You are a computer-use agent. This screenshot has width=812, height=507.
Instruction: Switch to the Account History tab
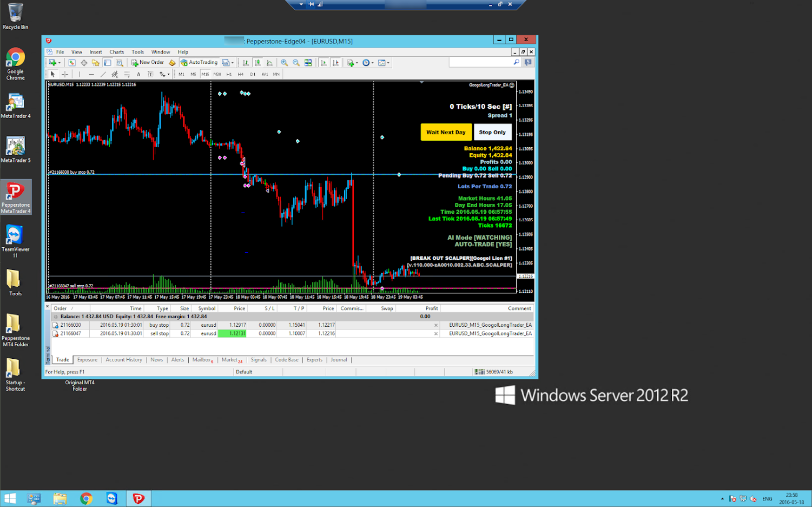124,360
